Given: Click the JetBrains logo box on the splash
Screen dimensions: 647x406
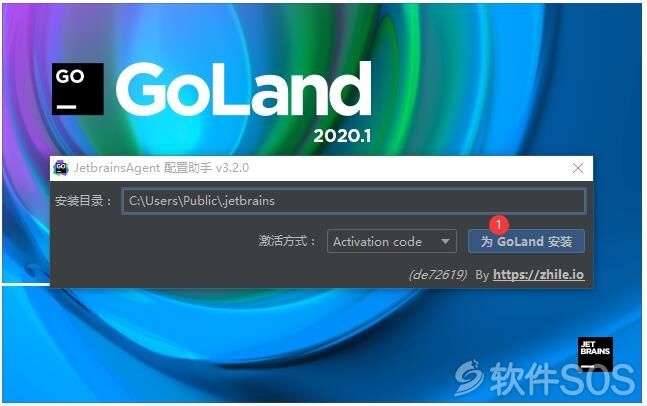Looking at the screenshot, I should tap(595, 354).
